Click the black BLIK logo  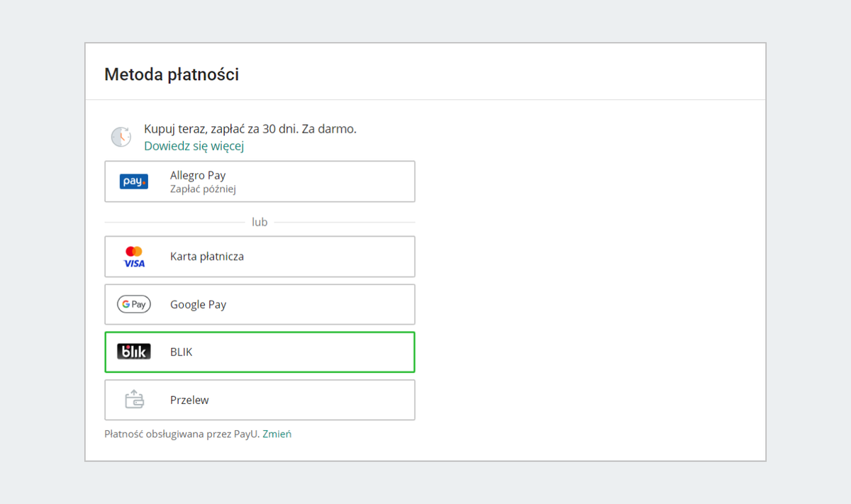pyautogui.click(x=134, y=352)
